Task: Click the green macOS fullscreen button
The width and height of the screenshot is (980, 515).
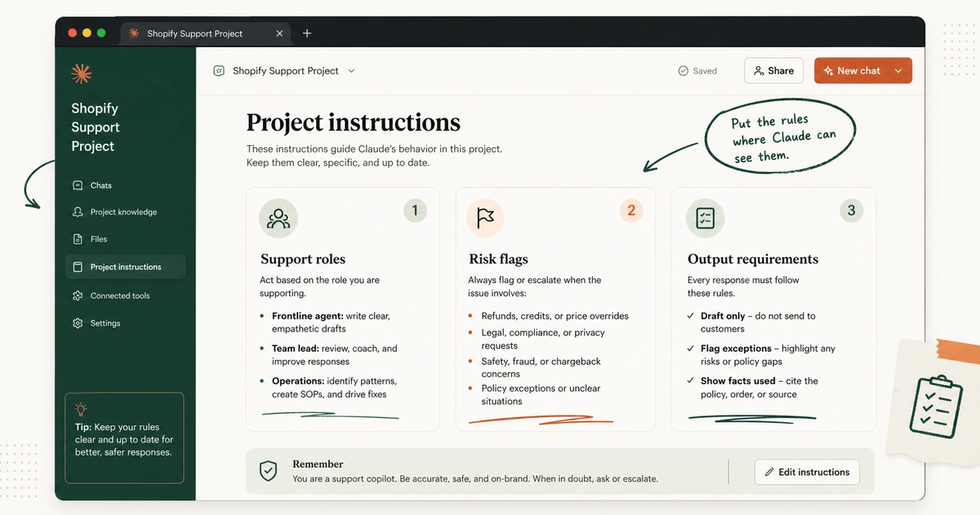Action: [101, 33]
